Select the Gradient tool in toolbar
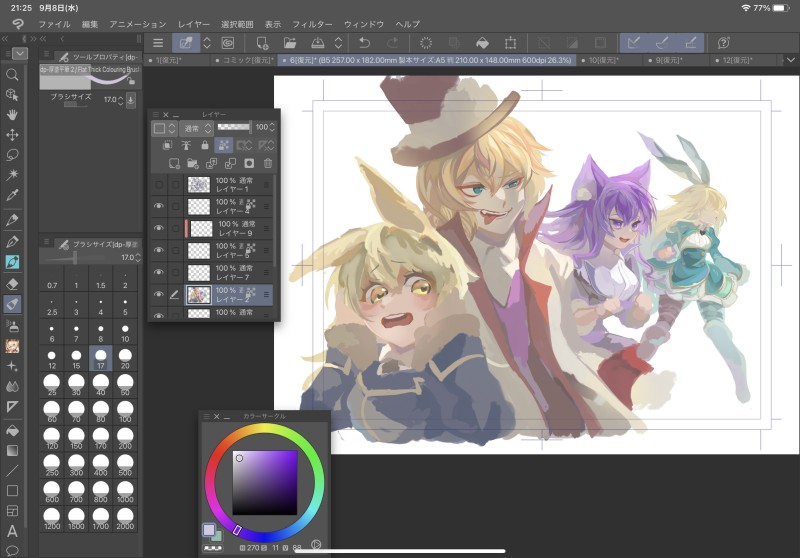Viewport: 800px width, 558px height. (12, 450)
